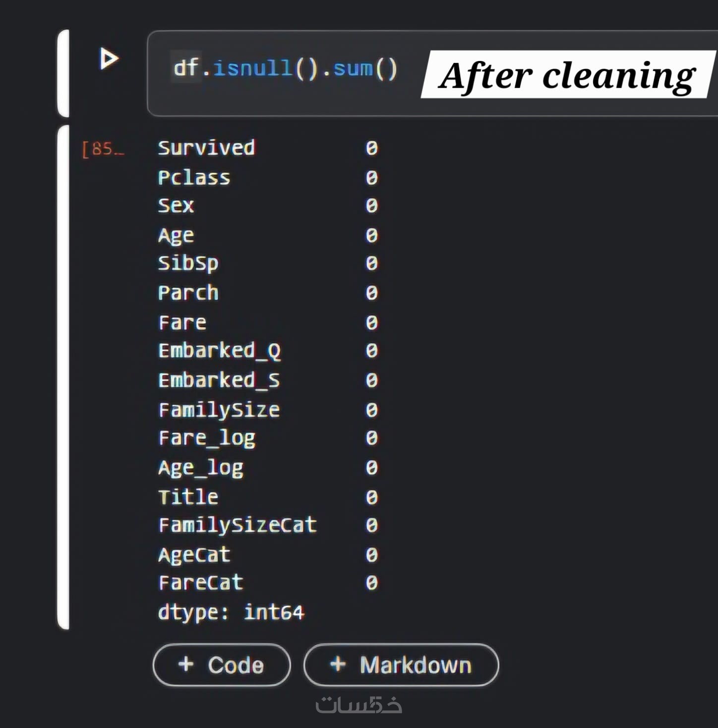This screenshot has width=718, height=728.
Task: Collapse the code input using its left bar
Action: [x=63, y=73]
